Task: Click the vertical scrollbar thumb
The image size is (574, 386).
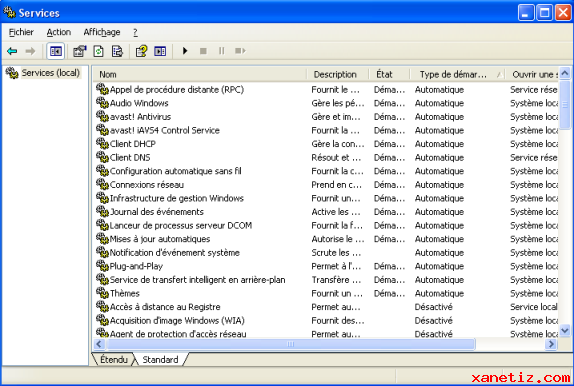Action: [x=565, y=105]
